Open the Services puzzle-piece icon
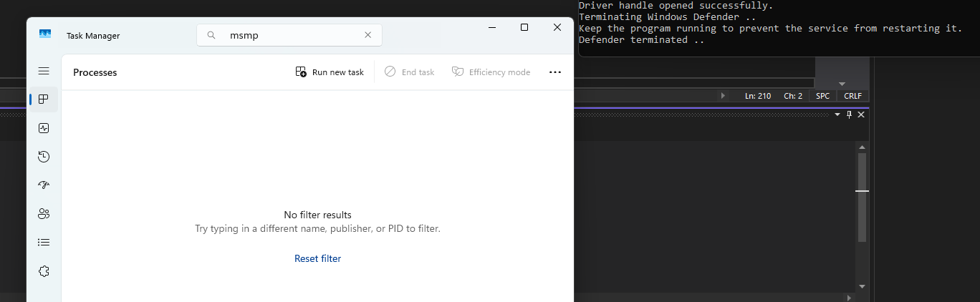980x302 pixels. 44,271
